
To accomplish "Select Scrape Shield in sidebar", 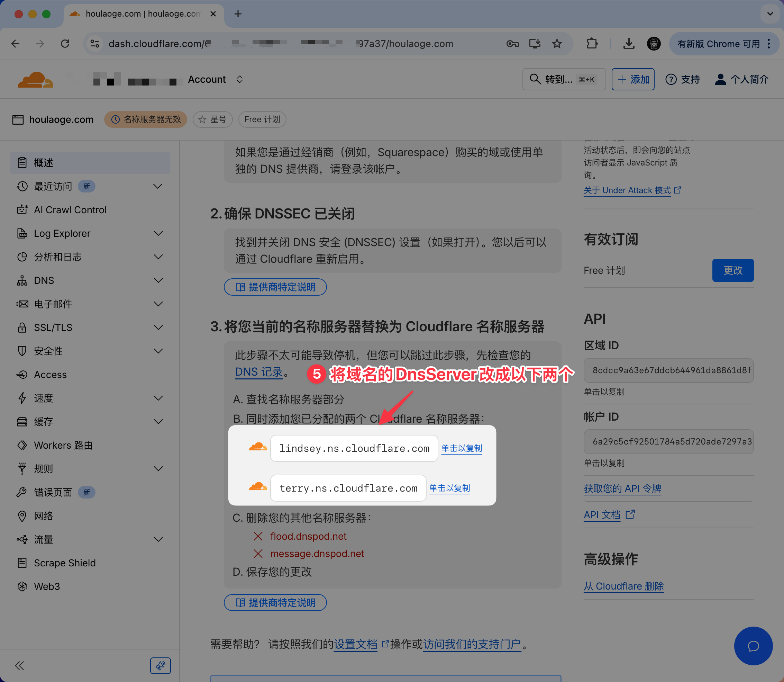I will pos(65,563).
